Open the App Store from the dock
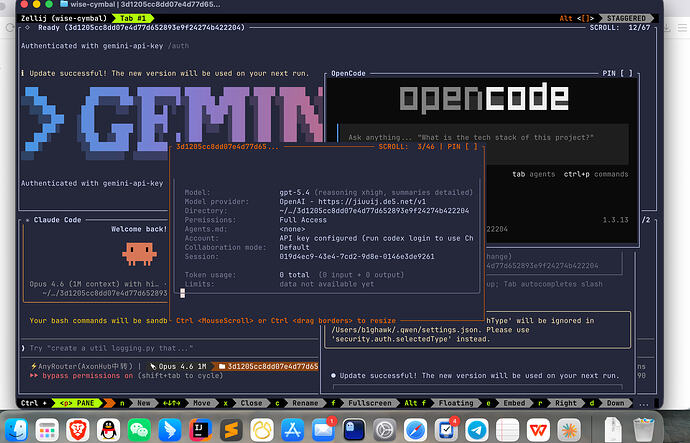Screen dimensions: 690x443 click(x=292, y=429)
